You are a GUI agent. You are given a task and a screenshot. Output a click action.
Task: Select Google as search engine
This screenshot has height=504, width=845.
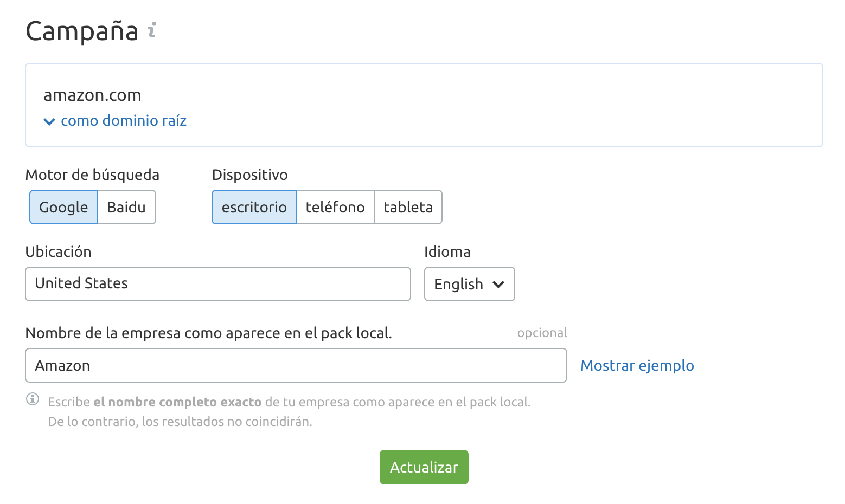[63, 207]
